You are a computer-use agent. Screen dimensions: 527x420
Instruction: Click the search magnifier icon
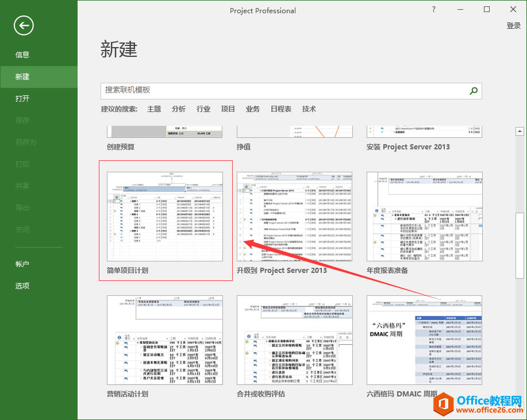click(x=474, y=91)
